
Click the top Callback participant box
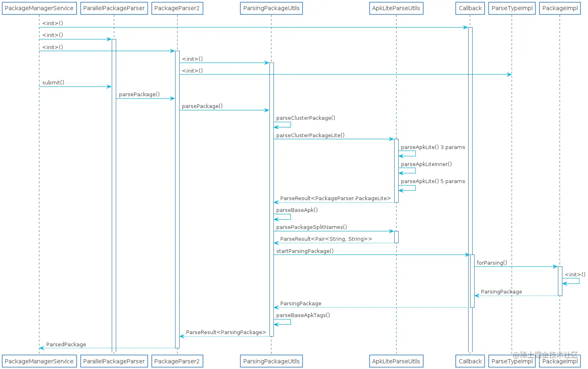pyautogui.click(x=470, y=8)
